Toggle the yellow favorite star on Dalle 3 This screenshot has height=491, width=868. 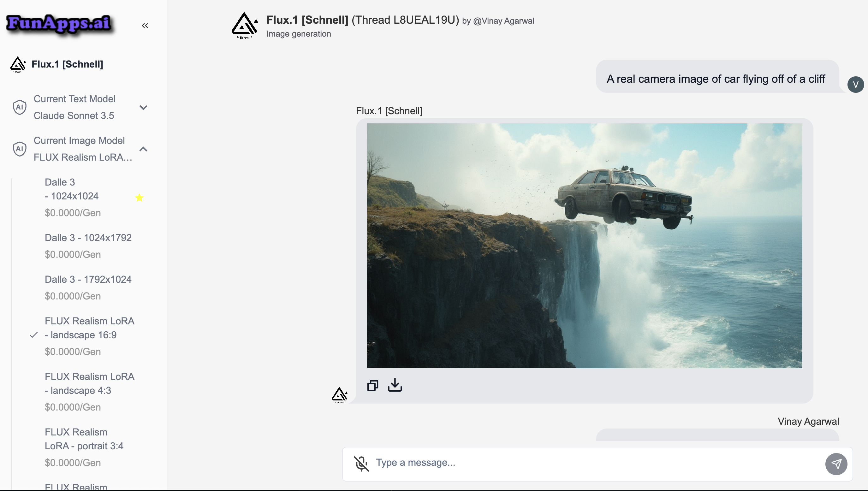139,198
